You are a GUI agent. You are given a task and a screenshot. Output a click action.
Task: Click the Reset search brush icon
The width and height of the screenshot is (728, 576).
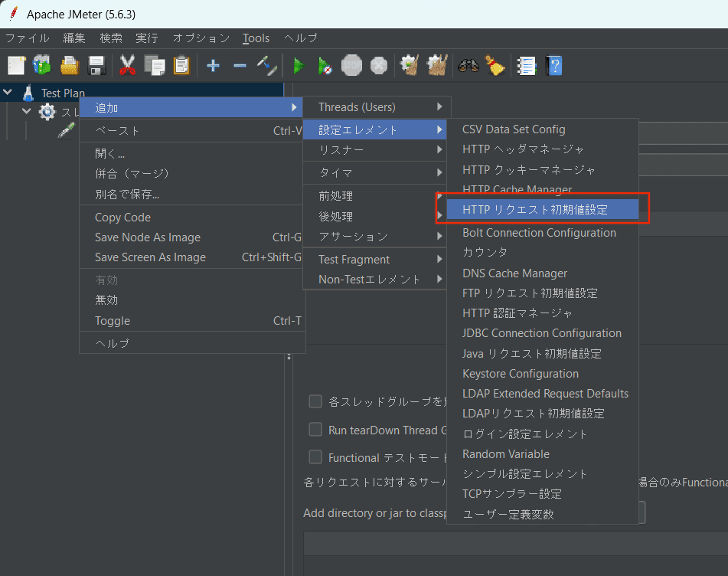pyautogui.click(x=495, y=65)
